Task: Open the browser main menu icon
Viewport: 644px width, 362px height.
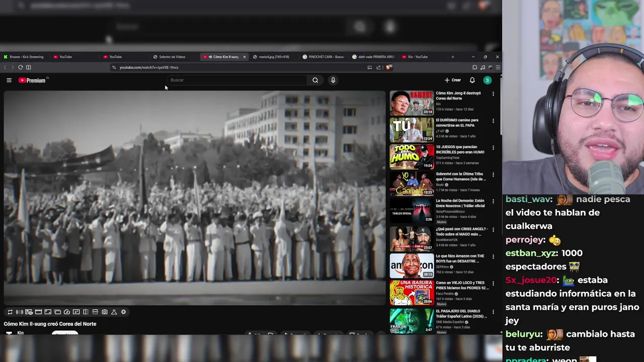Action: (x=498, y=67)
